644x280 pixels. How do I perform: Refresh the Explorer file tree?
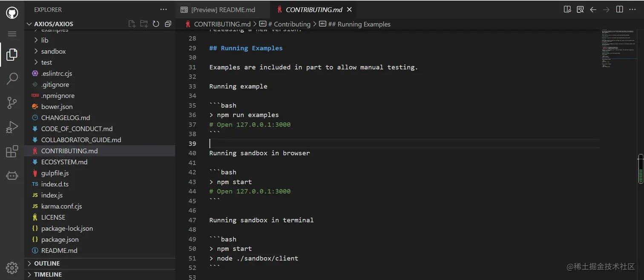156,24
